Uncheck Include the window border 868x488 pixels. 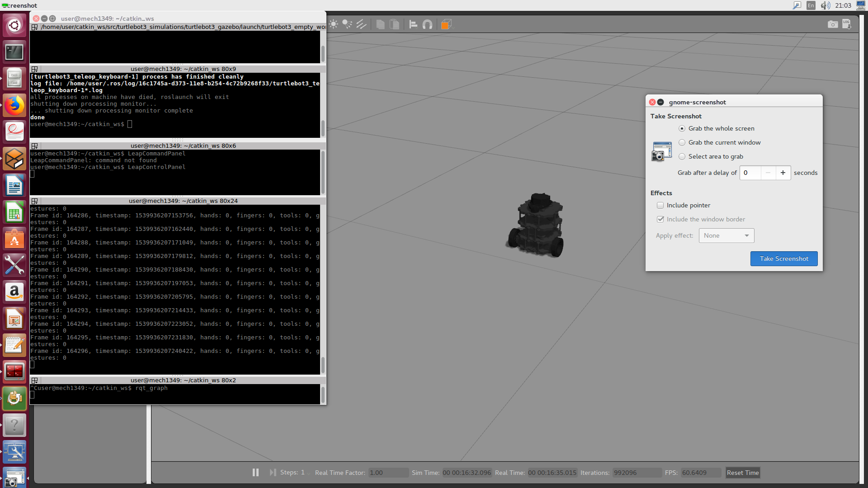click(x=660, y=219)
